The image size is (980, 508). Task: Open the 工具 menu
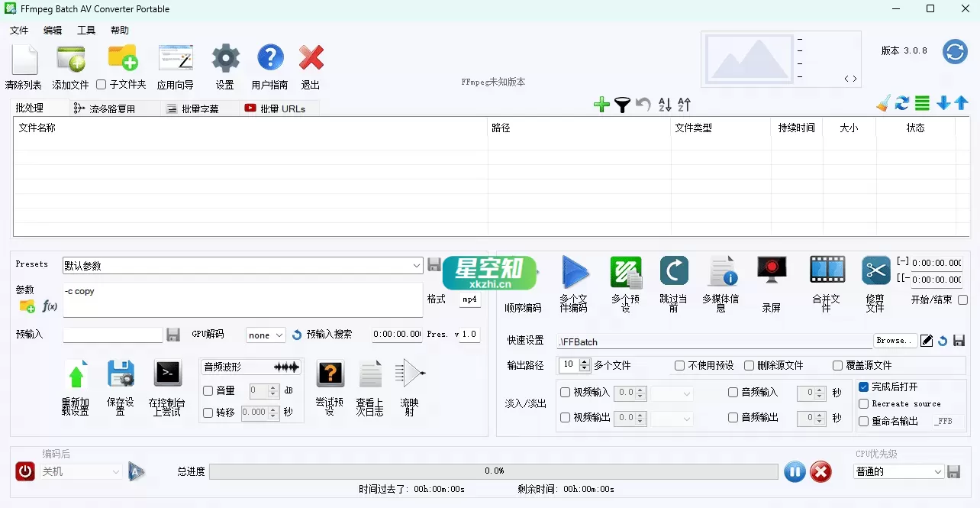(x=86, y=30)
